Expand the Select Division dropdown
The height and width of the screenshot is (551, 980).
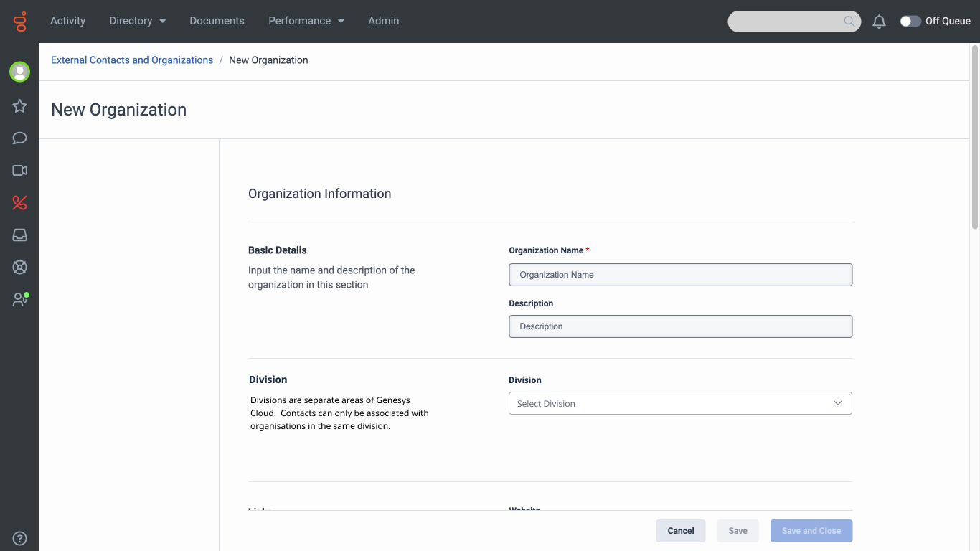680,403
